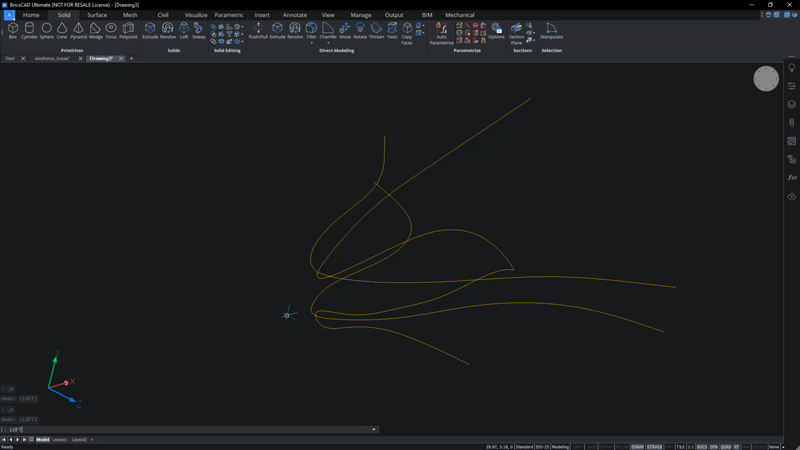
Task: Toggle STRACK in the status bar
Action: point(655,447)
